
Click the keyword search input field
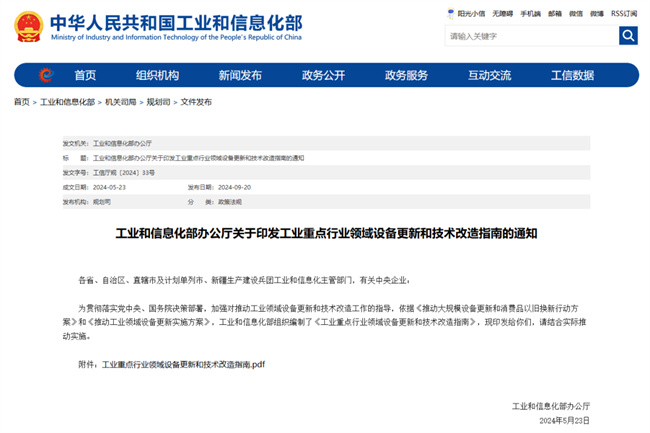coord(532,36)
